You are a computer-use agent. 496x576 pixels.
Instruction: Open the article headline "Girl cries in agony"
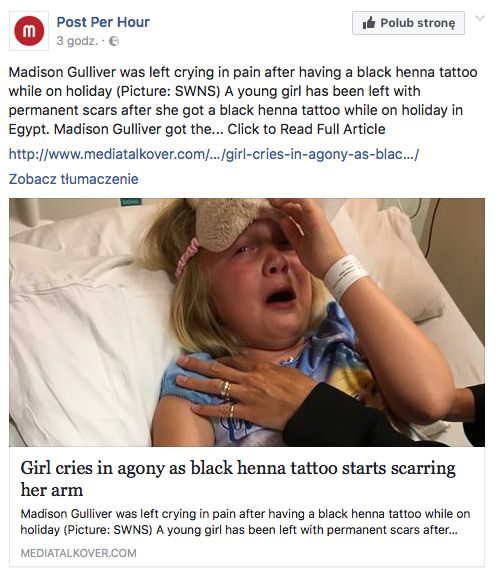pyautogui.click(x=238, y=478)
